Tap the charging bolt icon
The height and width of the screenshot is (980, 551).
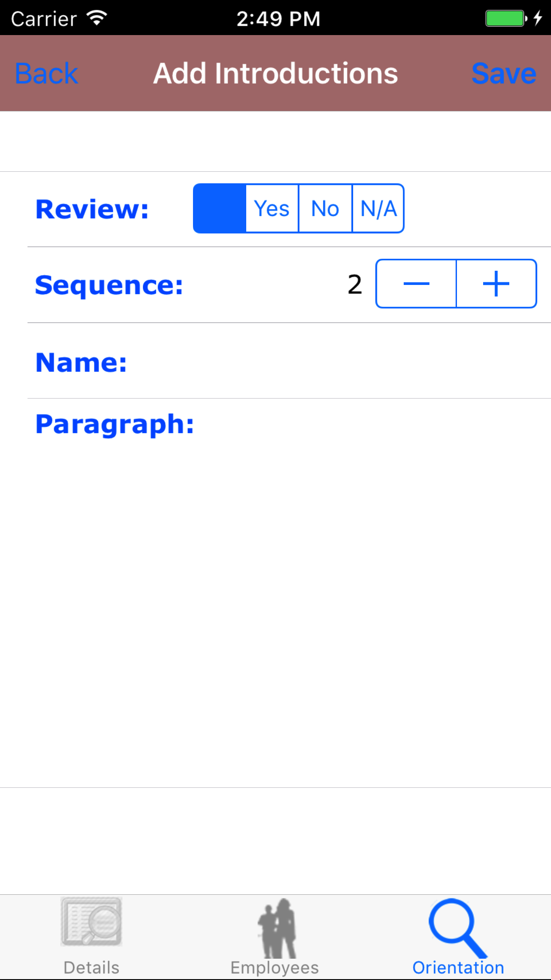click(538, 18)
